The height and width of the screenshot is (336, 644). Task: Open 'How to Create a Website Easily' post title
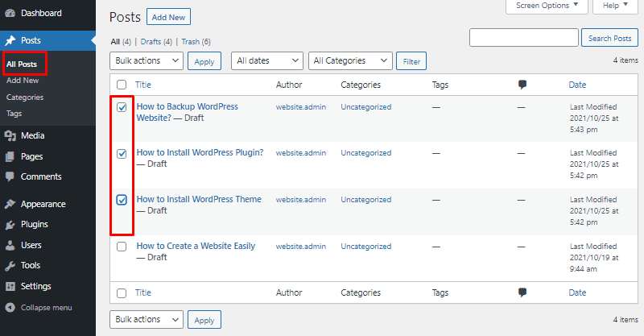196,246
